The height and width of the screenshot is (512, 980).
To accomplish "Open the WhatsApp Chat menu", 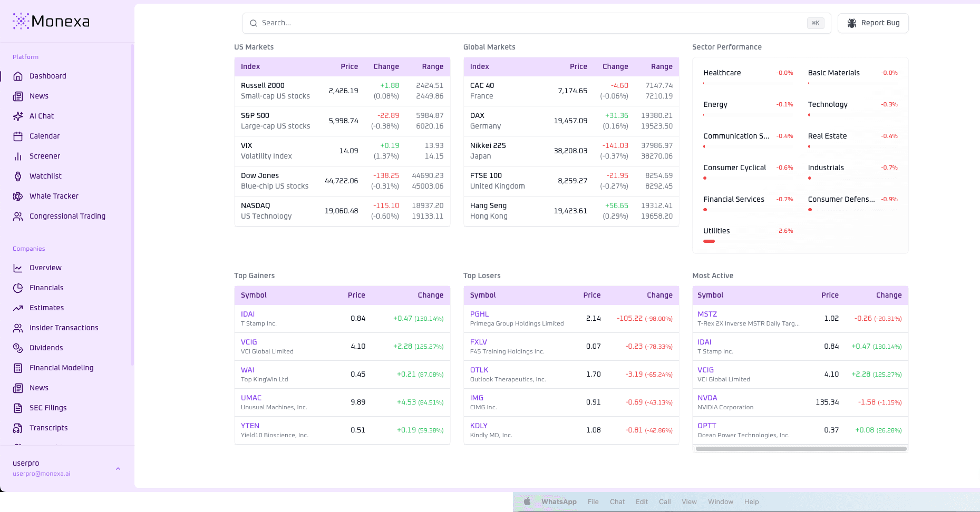I will (x=617, y=502).
